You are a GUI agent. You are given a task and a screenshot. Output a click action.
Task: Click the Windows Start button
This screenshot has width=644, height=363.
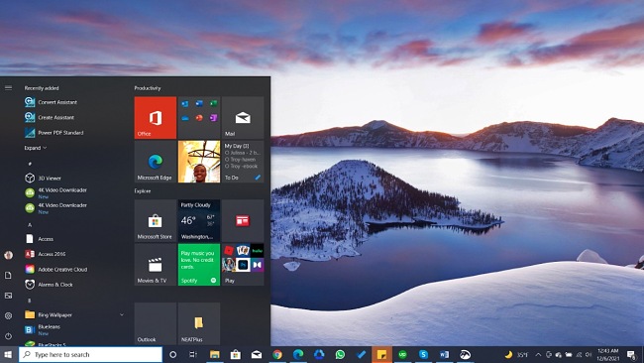9,354
